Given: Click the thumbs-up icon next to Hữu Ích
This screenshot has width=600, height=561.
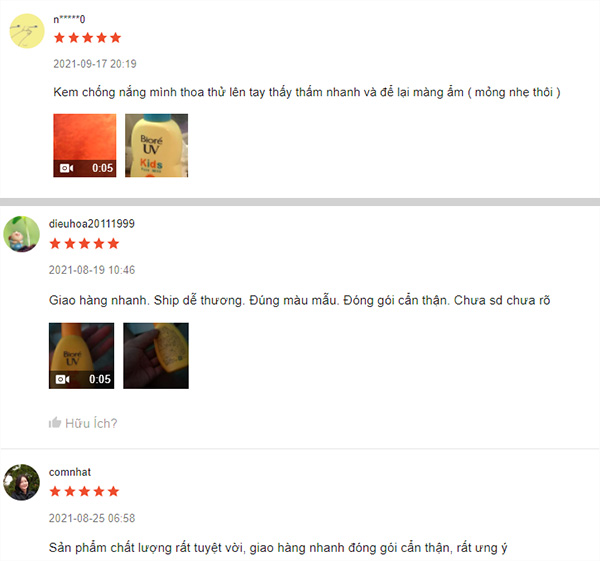Looking at the screenshot, I should coord(55,423).
